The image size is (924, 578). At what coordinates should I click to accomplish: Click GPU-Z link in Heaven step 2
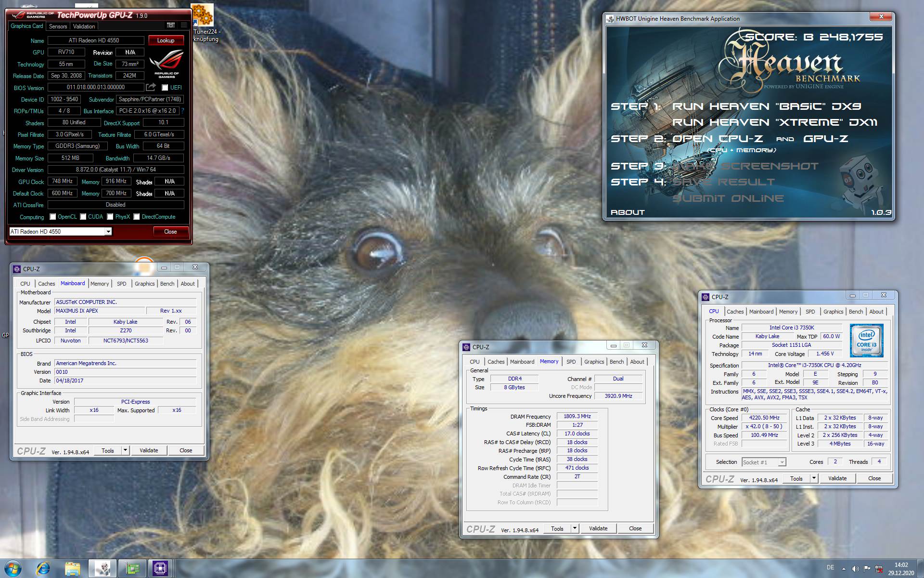click(826, 139)
